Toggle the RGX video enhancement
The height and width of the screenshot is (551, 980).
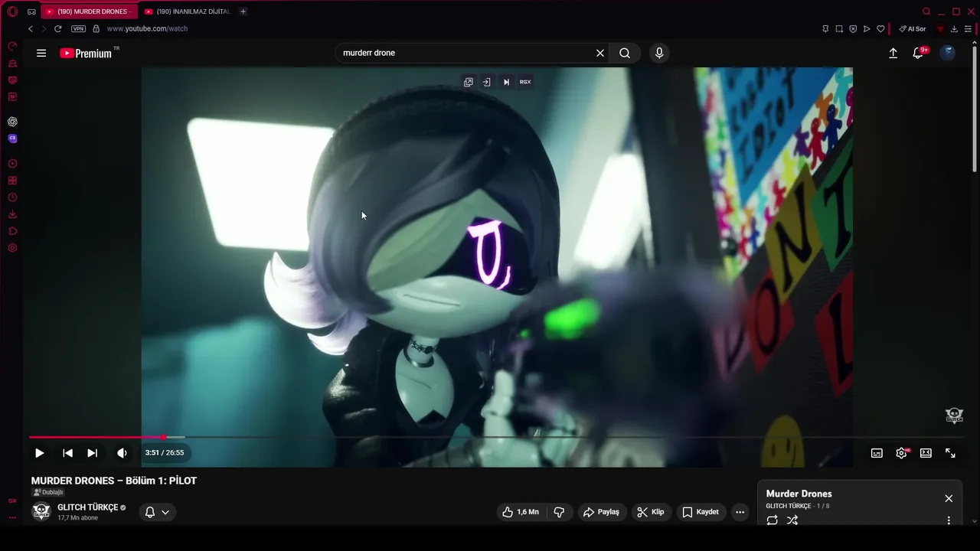[525, 82]
